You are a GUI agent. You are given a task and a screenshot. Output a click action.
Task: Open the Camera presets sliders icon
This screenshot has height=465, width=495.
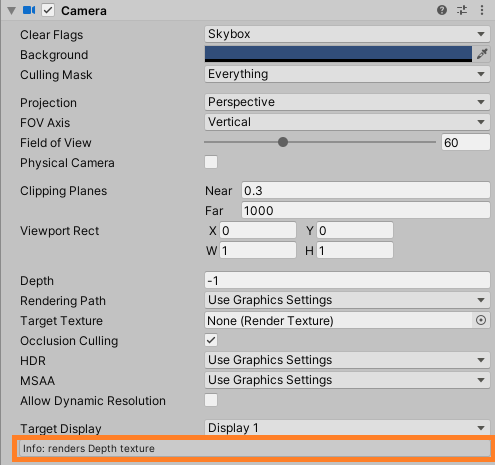tap(462, 10)
